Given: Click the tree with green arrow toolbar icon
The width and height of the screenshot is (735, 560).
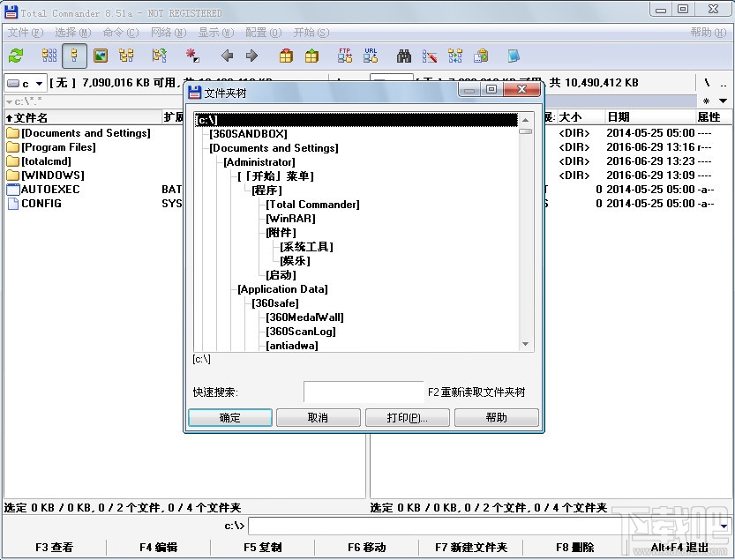Looking at the screenshot, I should pos(160,56).
